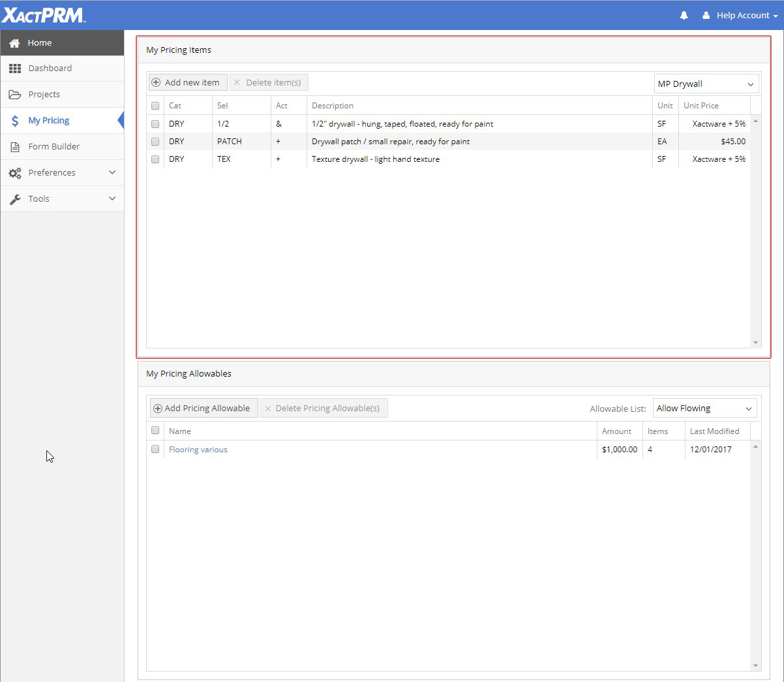
Task: Click the Projects folder icon
Action: coord(15,95)
